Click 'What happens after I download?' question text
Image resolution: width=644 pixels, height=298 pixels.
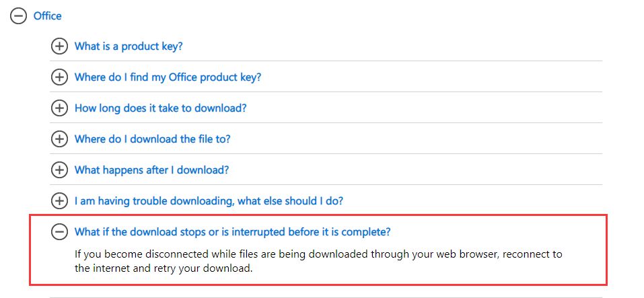(x=151, y=170)
